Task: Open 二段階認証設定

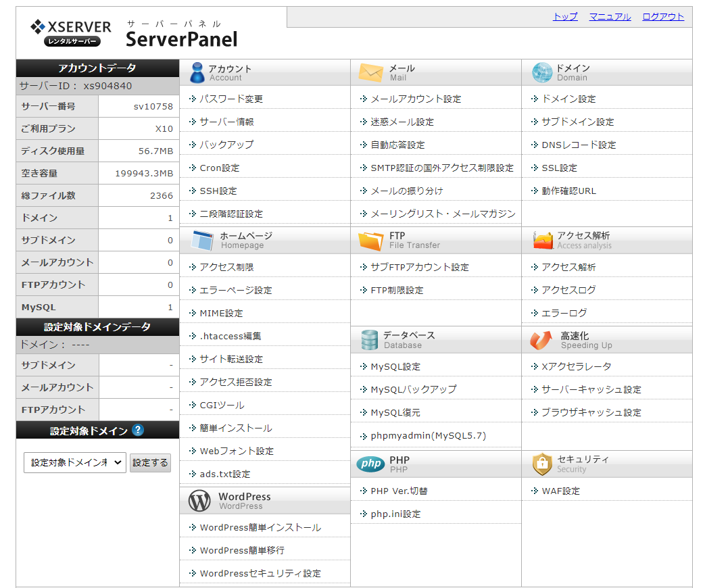Action: click(x=231, y=214)
